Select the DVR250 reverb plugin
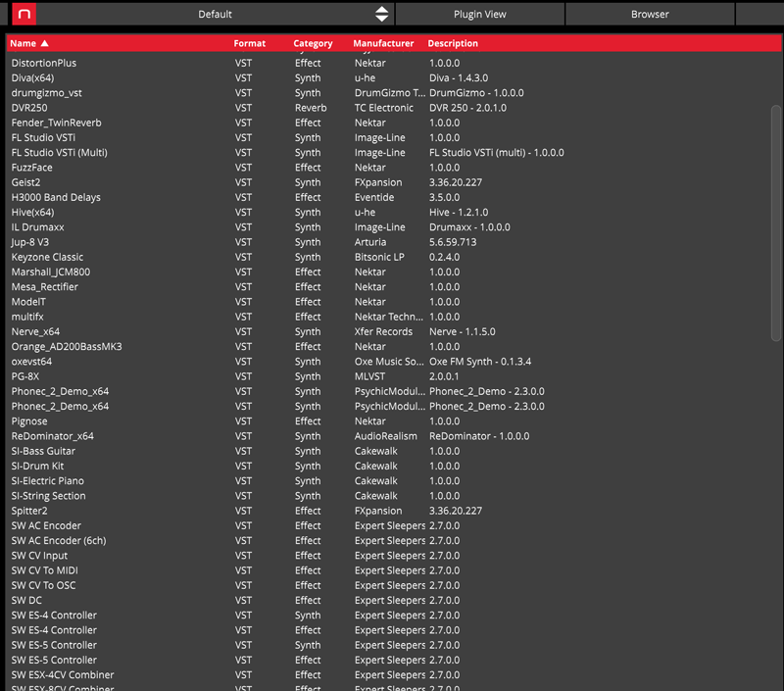The width and height of the screenshot is (784, 691). coord(394,108)
